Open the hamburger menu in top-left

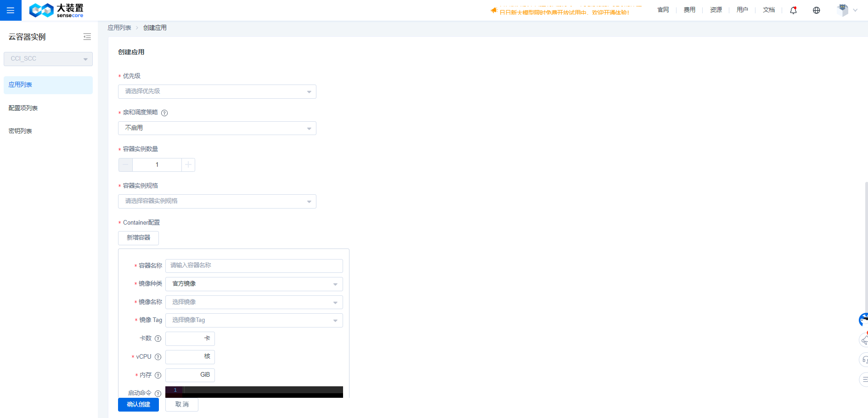(x=11, y=10)
